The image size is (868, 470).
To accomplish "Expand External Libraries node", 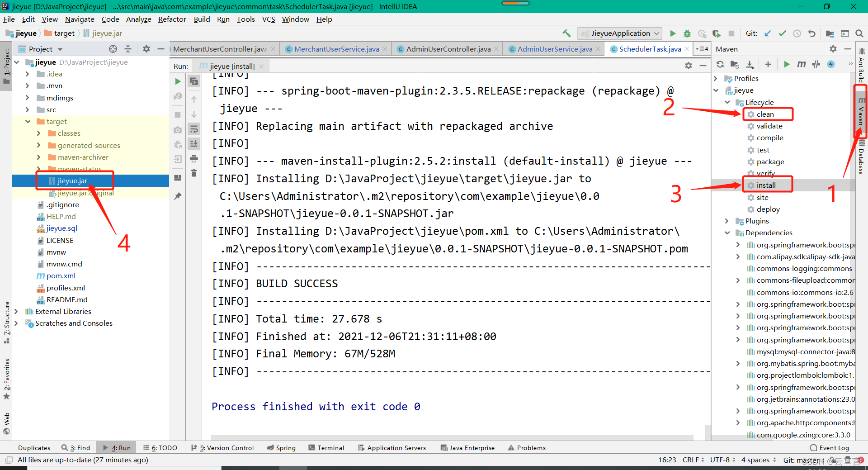I will pyautogui.click(x=16, y=312).
